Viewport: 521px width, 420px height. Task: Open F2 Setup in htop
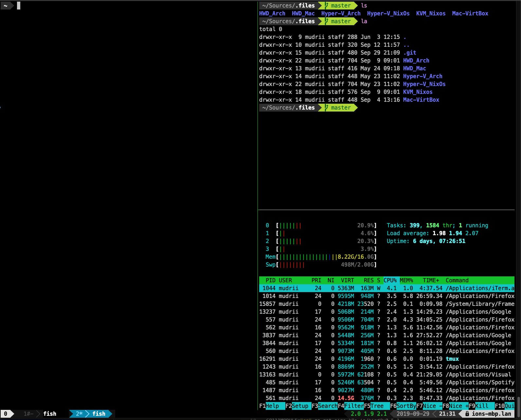point(297,406)
